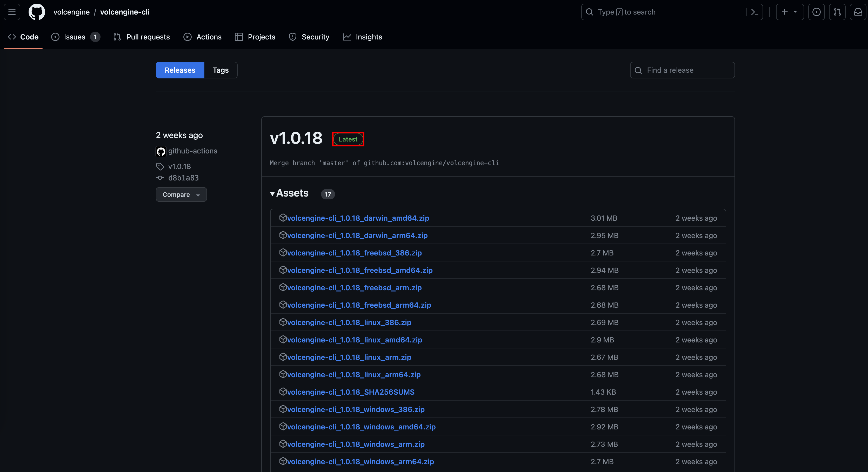Download volcengine-cli_1.0.18_windows_arm.zip
Viewport: 868px width, 472px height.
click(356, 444)
